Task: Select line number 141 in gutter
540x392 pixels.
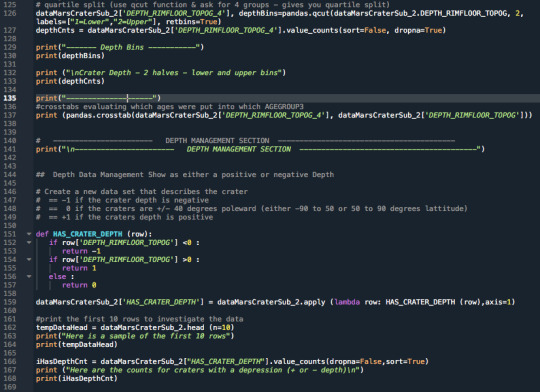Action: tap(10, 149)
